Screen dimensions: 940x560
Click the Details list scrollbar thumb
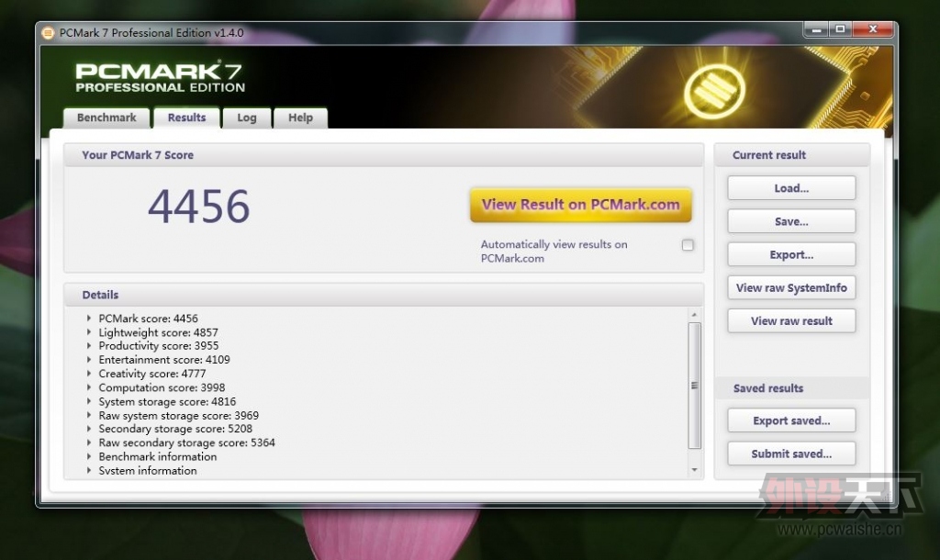pos(694,386)
